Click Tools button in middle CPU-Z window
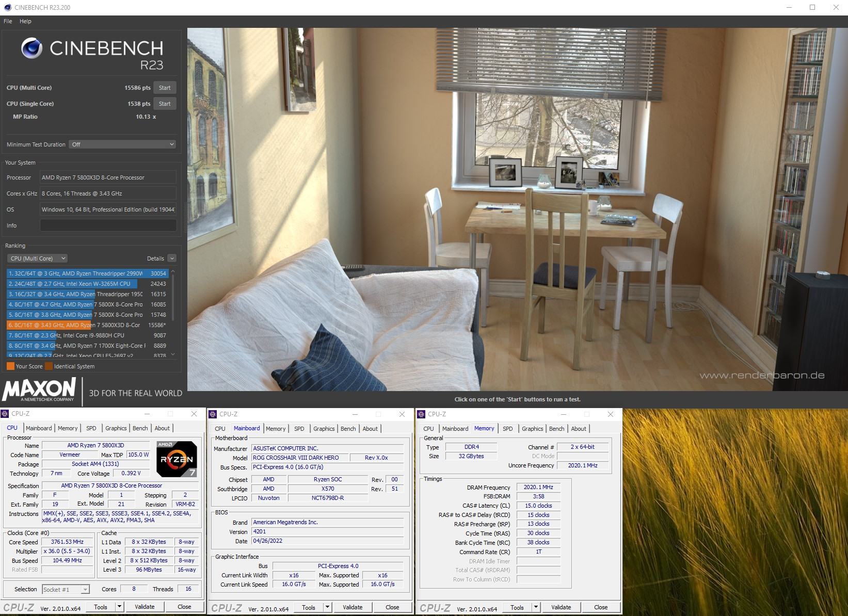This screenshot has width=848, height=616. click(x=309, y=608)
